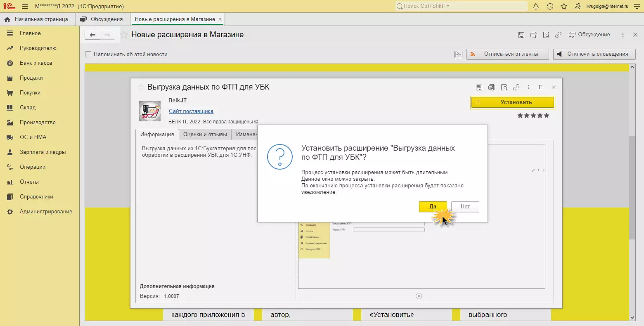
Task: Get a link to the news page
Action: tap(559, 35)
